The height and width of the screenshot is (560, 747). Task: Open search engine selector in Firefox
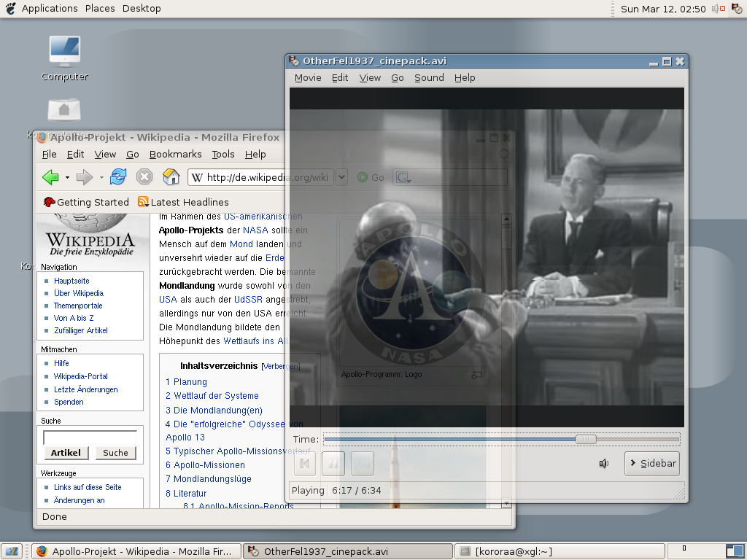pos(403,178)
